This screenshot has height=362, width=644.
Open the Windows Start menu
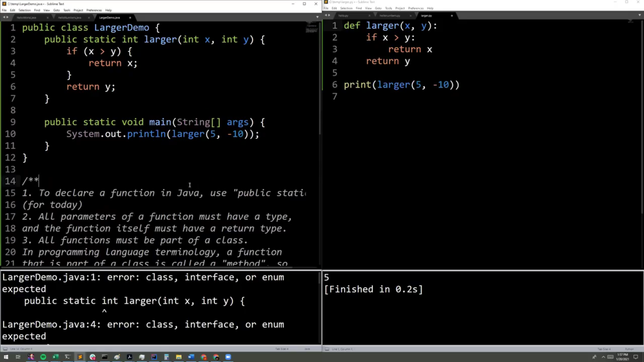[x=6, y=357]
